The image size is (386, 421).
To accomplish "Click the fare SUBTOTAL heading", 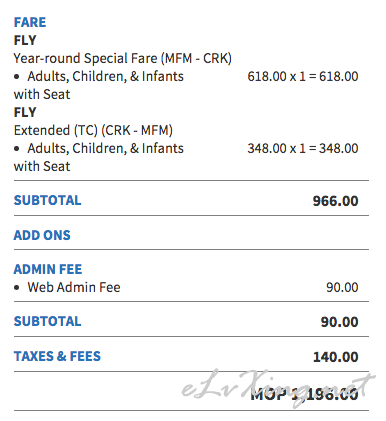I will tap(47, 200).
